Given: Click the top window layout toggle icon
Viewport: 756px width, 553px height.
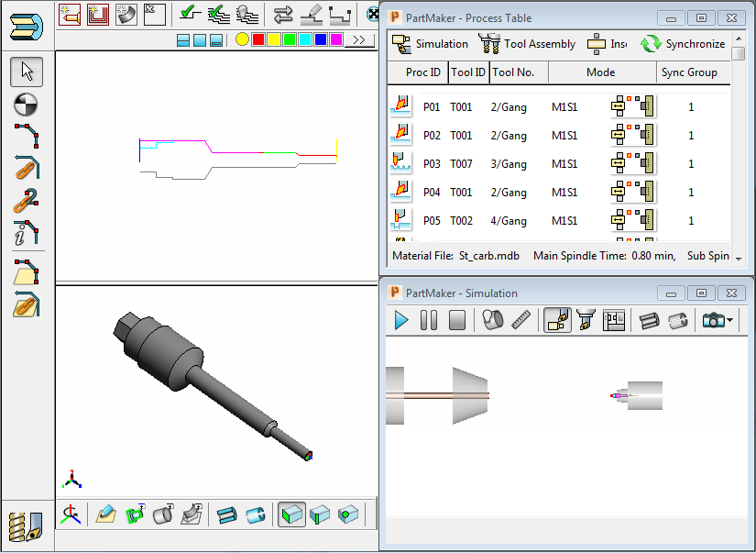Looking at the screenshot, I should [x=183, y=40].
